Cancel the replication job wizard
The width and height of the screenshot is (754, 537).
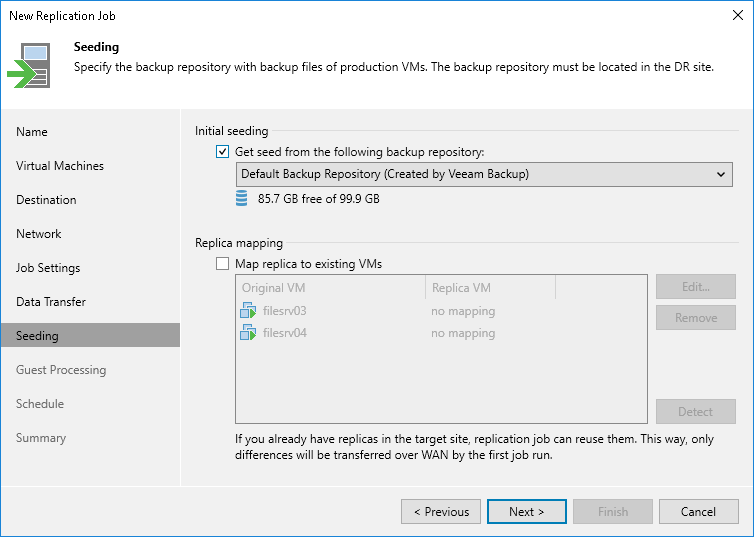(x=698, y=512)
